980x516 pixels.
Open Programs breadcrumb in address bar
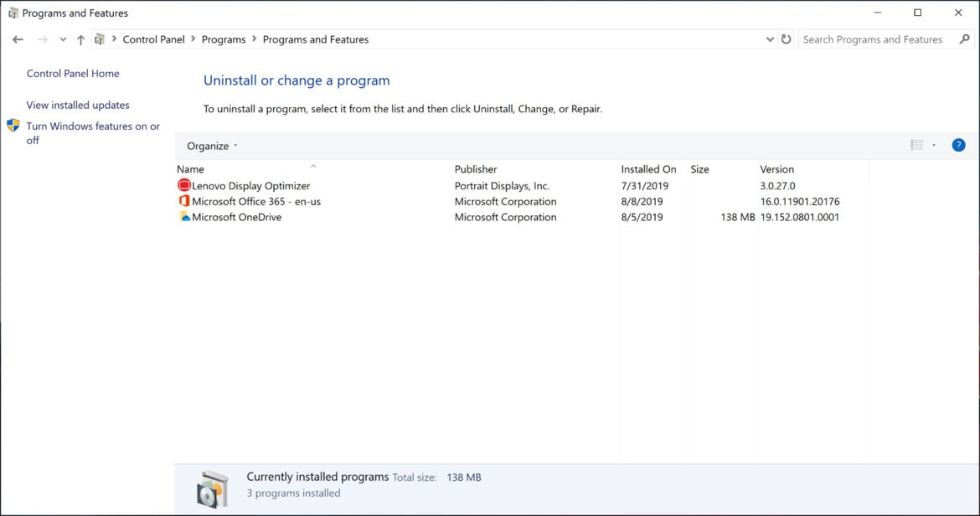(224, 39)
